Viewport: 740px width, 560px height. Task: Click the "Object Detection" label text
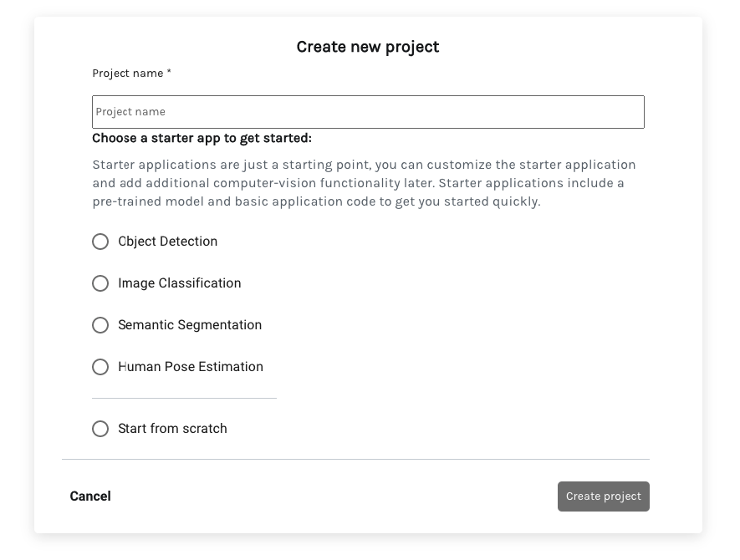(168, 242)
